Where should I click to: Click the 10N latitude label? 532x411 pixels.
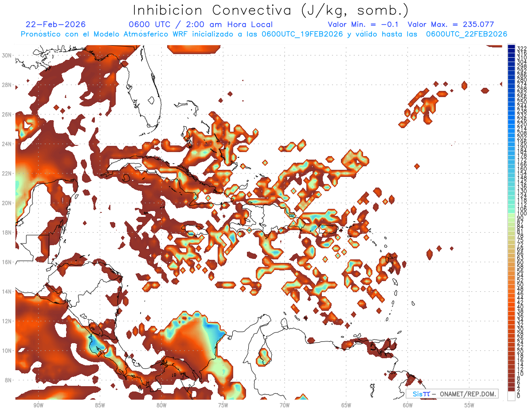(x=7, y=351)
